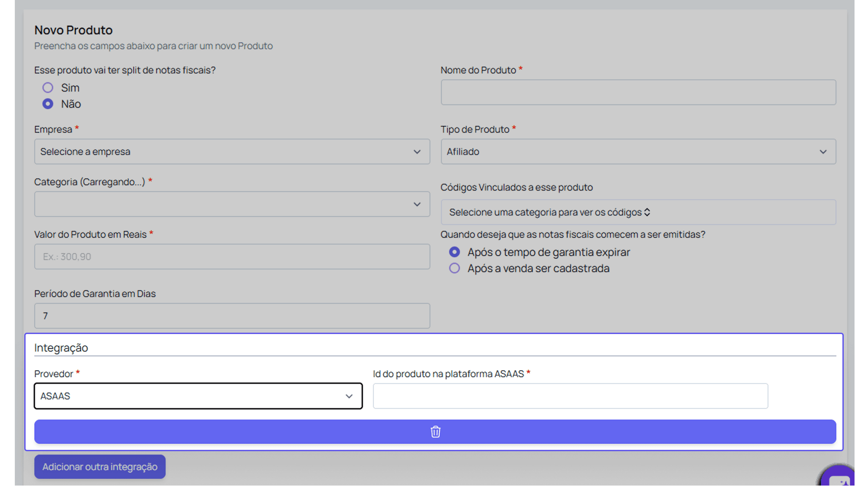This screenshot has width=868, height=497.
Task: Expand the ASAAS Provedor dropdown
Action: pos(191,396)
